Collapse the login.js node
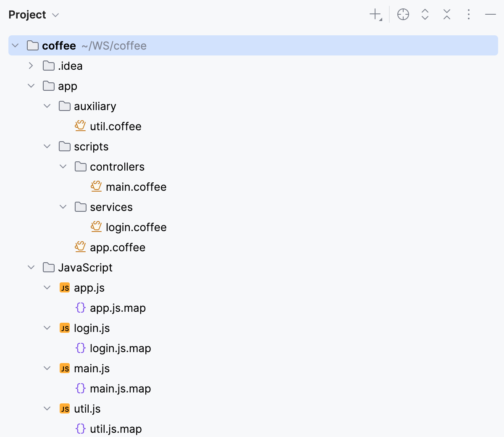504x437 pixels. click(x=47, y=328)
